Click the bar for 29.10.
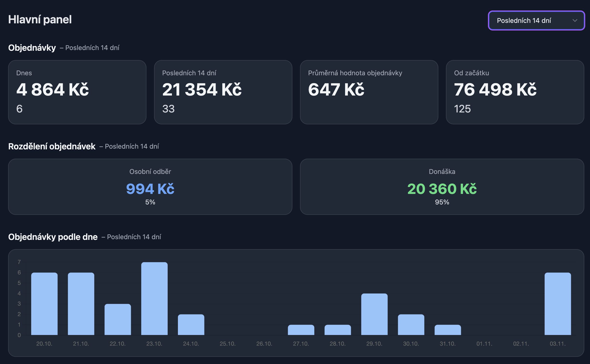 pos(374,314)
